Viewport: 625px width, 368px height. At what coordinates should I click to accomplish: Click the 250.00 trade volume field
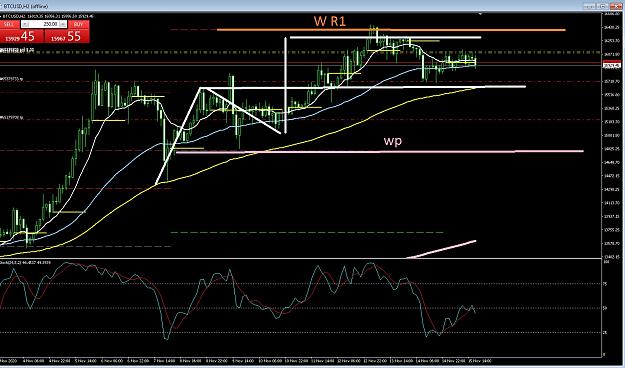coord(43,24)
